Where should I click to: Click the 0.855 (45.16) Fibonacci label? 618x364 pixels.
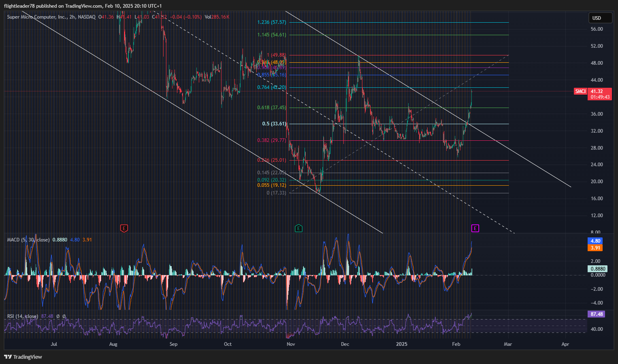tap(272, 75)
